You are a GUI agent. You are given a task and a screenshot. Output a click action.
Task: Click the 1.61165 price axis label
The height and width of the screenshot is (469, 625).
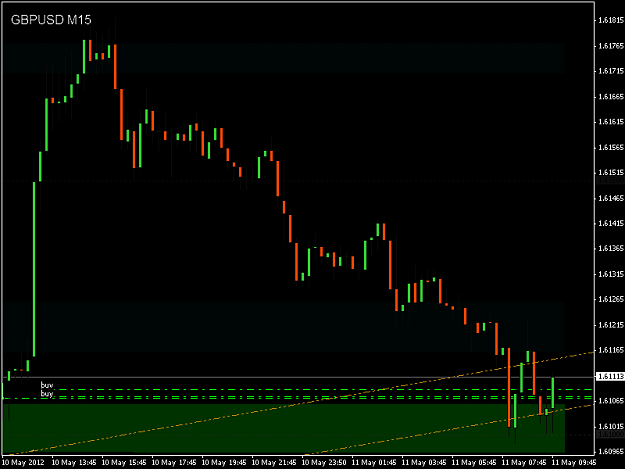pyautogui.click(x=611, y=350)
